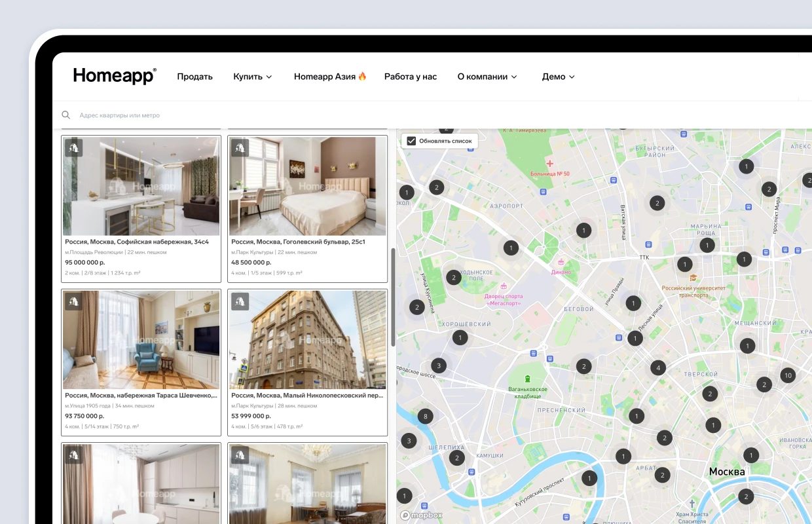Open the Продать menu item
Screen dimensions: 812x524
click(x=194, y=77)
